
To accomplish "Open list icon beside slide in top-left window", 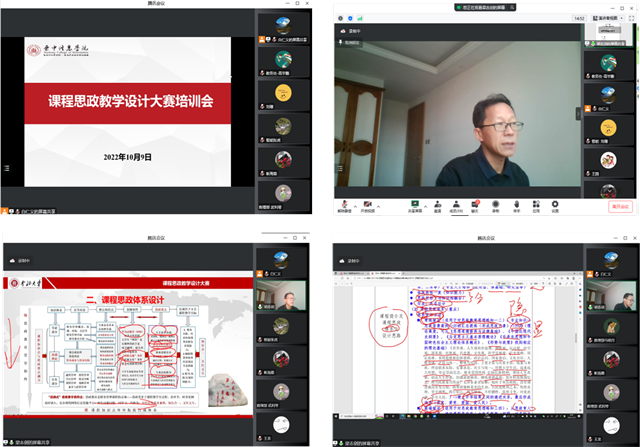I will (6, 168).
